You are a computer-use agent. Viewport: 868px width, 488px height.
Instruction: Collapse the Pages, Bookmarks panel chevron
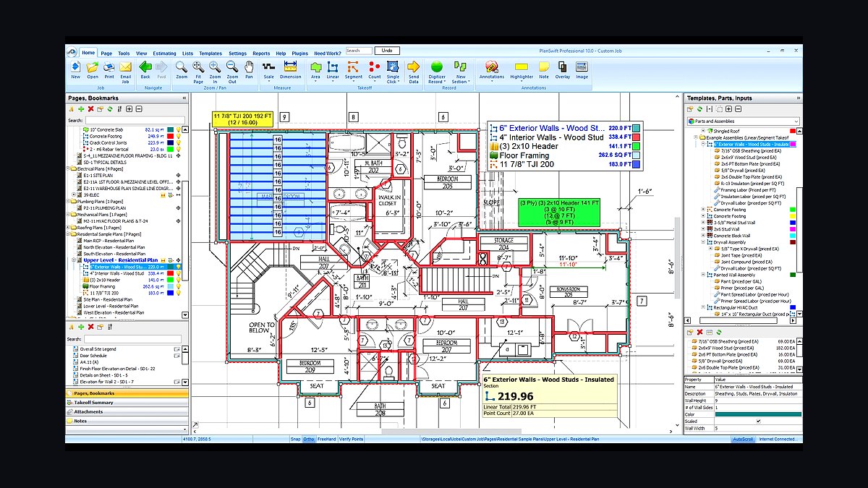click(x=184, y=98)
